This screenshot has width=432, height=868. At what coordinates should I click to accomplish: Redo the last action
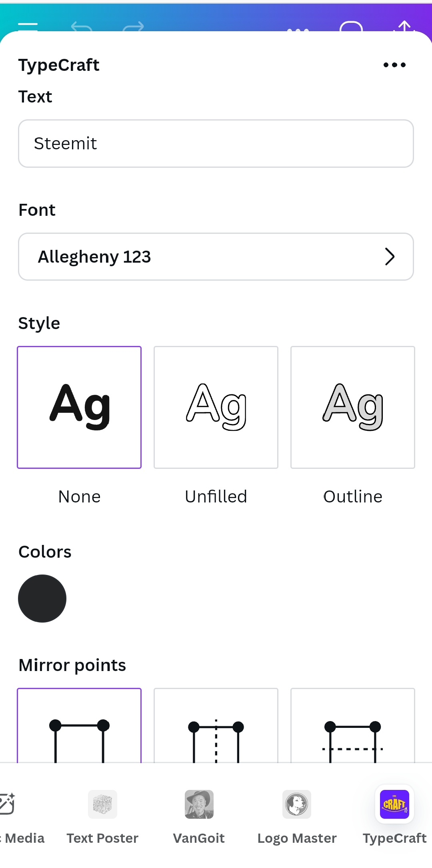click(133, 26)
